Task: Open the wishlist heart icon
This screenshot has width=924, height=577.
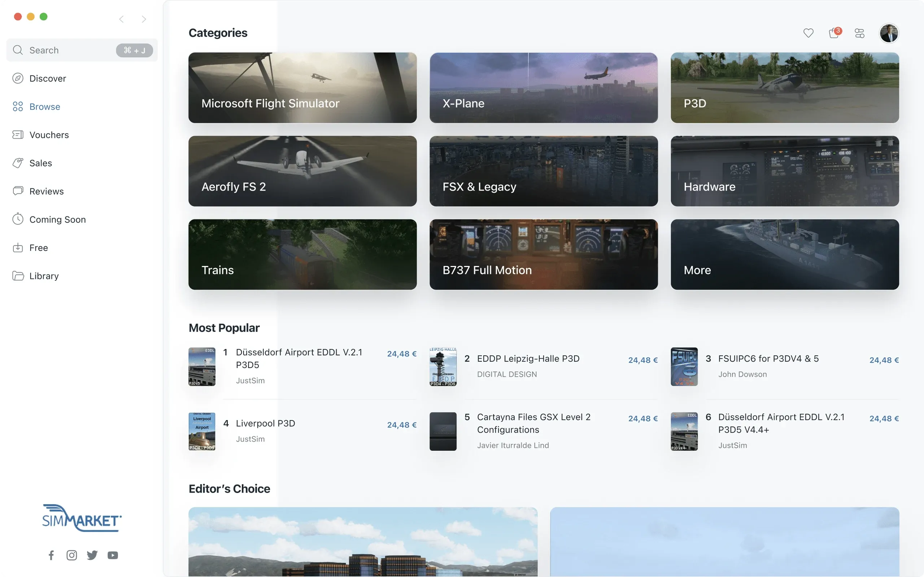Action: pos(808,33)
